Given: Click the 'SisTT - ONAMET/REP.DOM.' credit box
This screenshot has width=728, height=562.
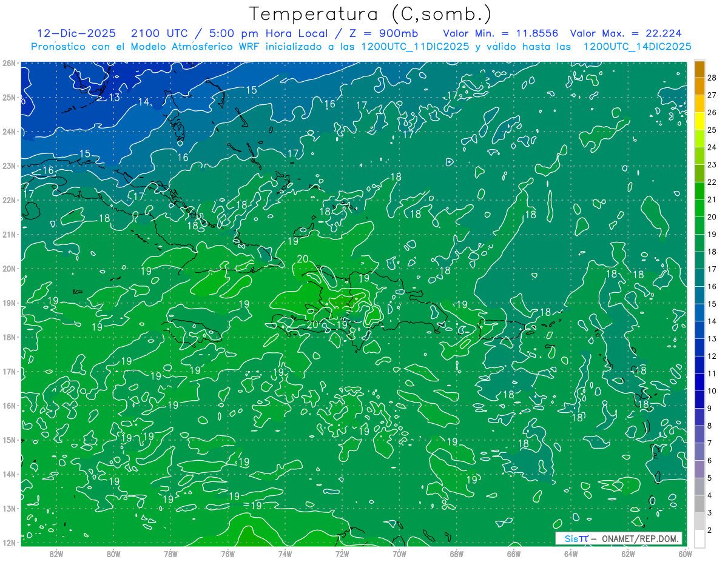Looking at the screenshot, I should 618,538.
